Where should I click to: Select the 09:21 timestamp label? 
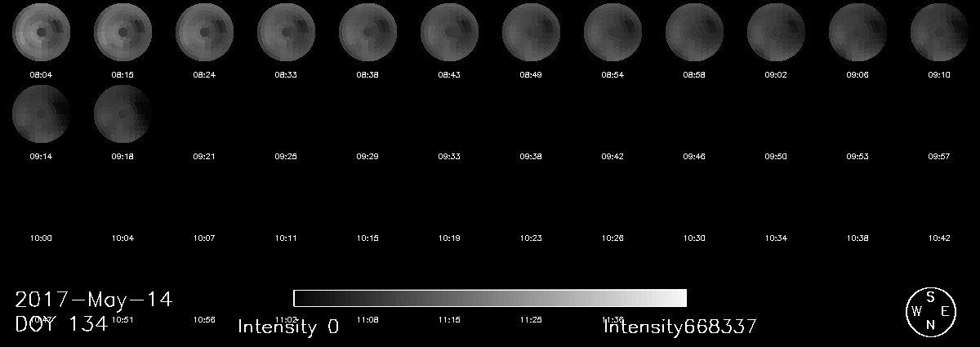coord(204,156)
